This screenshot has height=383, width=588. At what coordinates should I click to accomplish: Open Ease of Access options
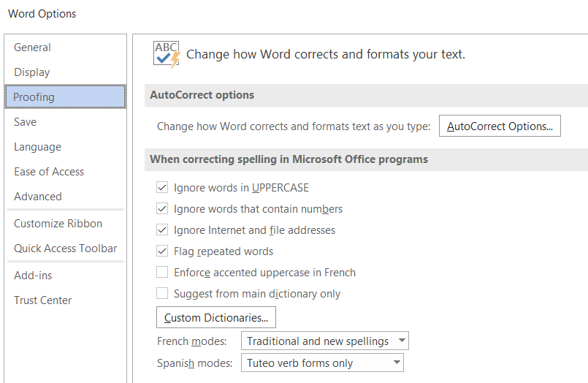[x=49, y=172]
